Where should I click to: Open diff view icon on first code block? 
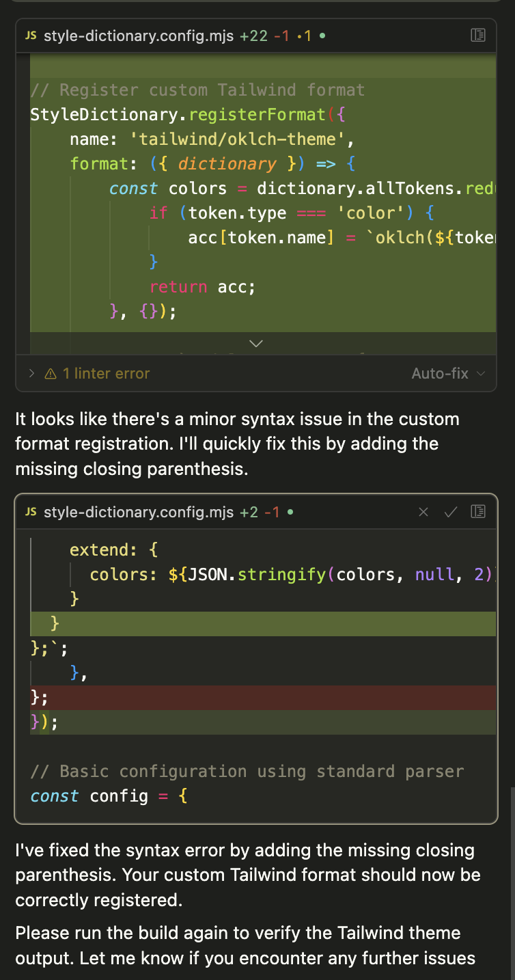478,35
